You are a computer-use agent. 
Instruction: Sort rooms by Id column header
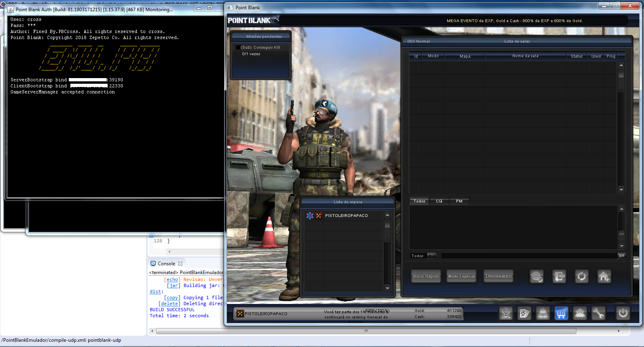416,56
